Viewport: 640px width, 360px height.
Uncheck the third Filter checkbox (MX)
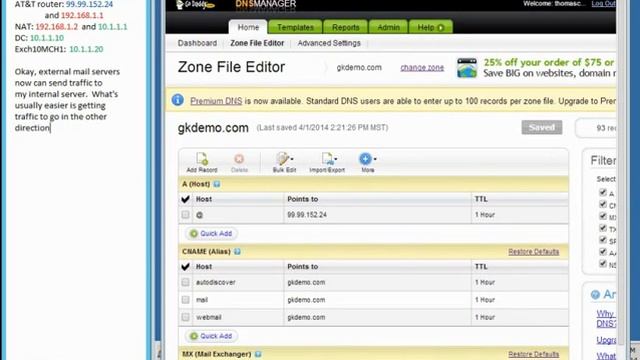tap(603, 216)
